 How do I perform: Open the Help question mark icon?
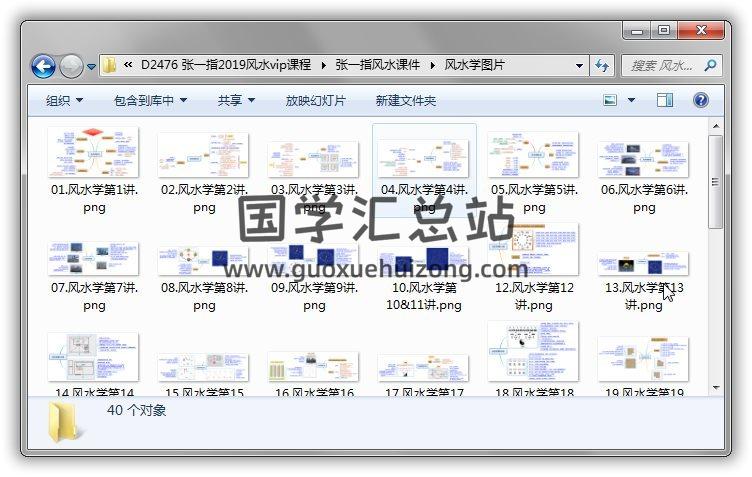701,100
